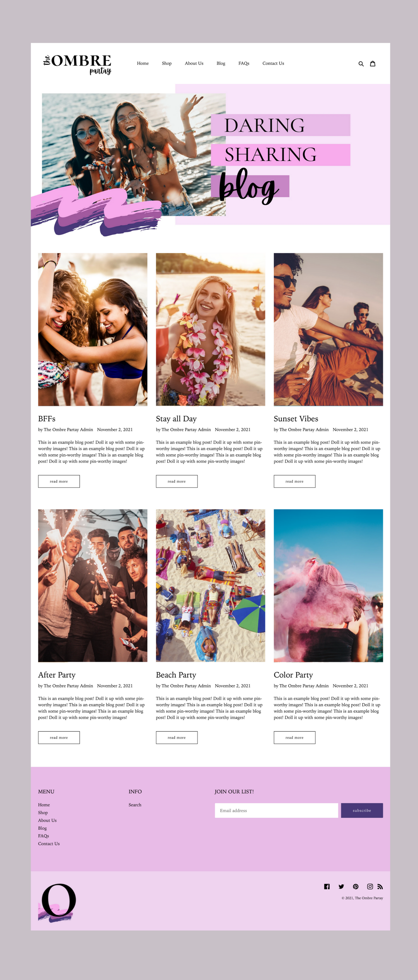Screen dimensions: 418x980
Task: Open the Sunset Vibes post title
Action: pos(296,418)
